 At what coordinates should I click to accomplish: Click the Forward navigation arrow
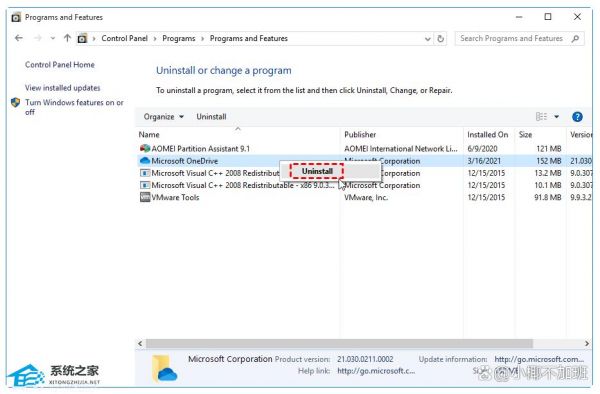coord(38,38)
